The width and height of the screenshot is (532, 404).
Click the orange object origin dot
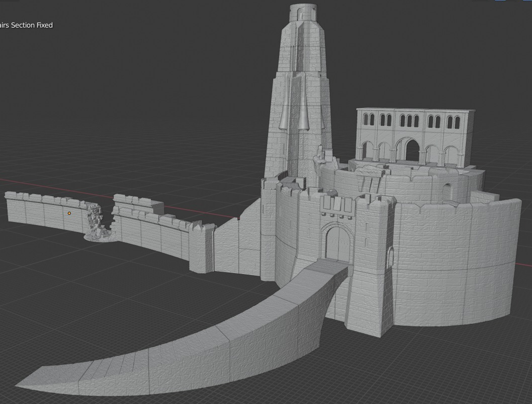[x=69, y=213]
